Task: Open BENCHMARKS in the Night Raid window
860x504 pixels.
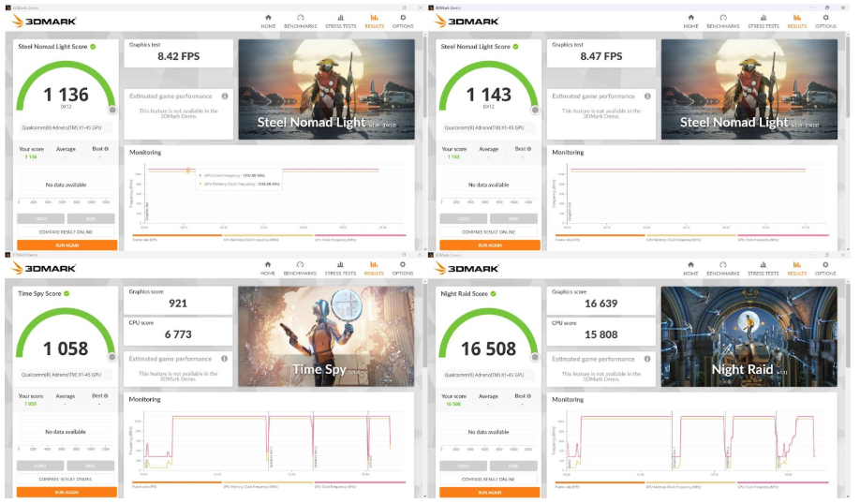Action: pyautogui.click(x=723, y=268)
